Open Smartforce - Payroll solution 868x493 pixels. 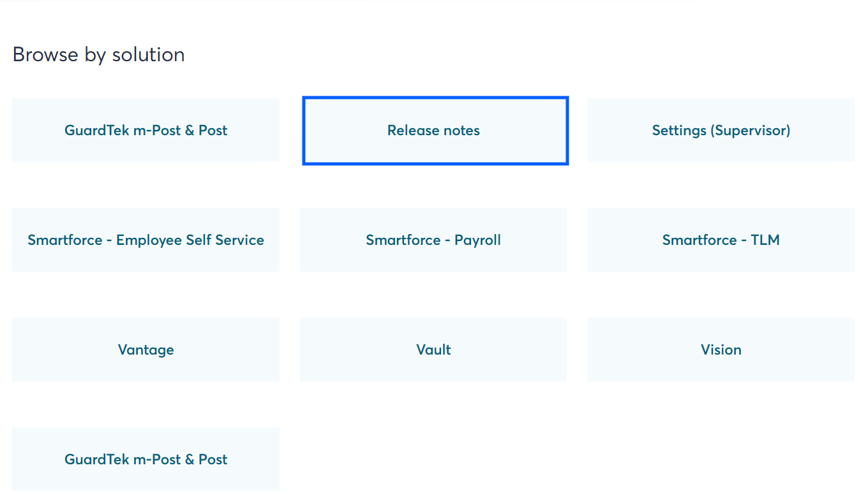pos(433,240)
